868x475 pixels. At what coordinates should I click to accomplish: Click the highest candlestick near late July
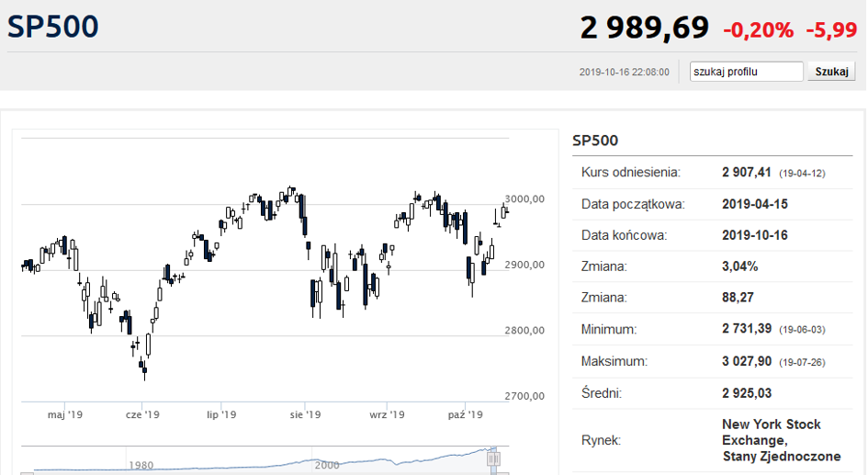tap(291, 192)
